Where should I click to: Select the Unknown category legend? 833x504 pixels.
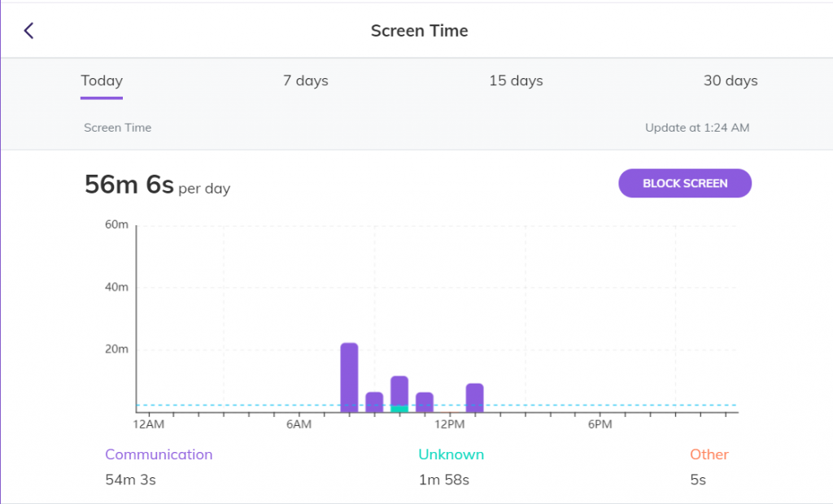pos(451,454)
